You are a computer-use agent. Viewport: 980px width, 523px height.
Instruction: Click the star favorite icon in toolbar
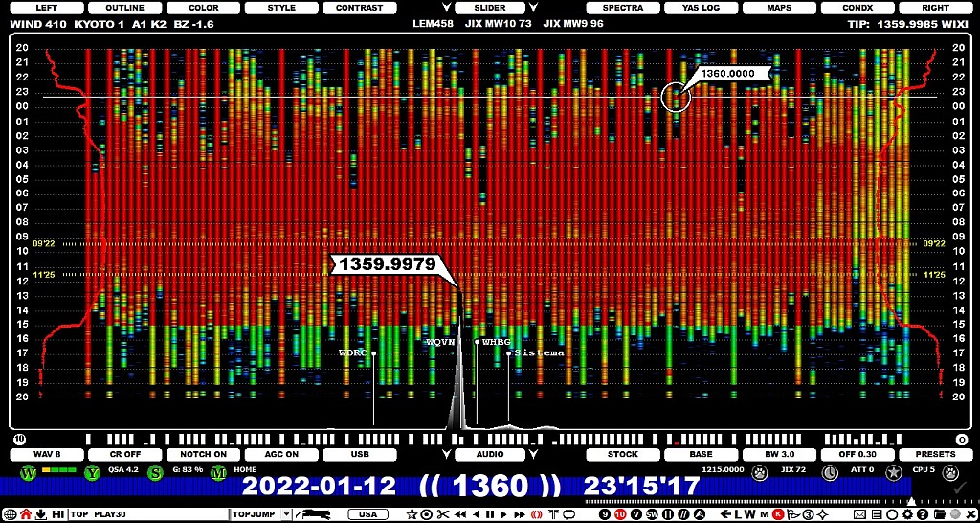(412, 514)
